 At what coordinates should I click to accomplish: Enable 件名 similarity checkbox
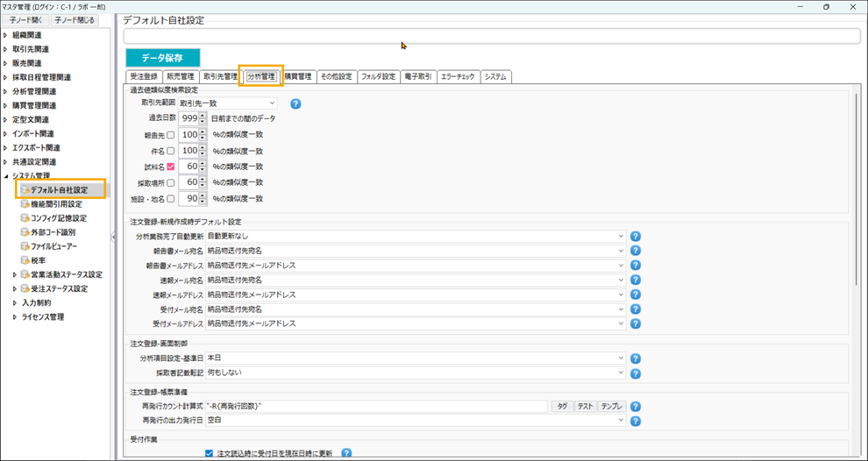click(170, 151)
